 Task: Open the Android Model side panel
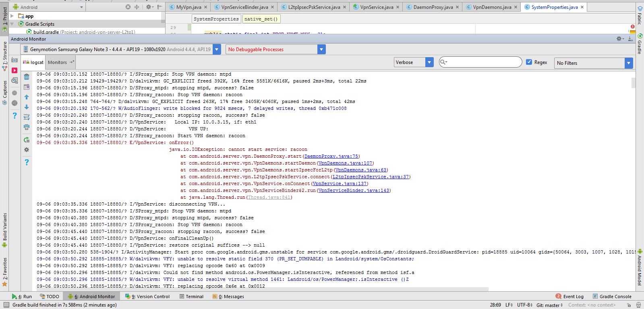click(x=640, y=267)
